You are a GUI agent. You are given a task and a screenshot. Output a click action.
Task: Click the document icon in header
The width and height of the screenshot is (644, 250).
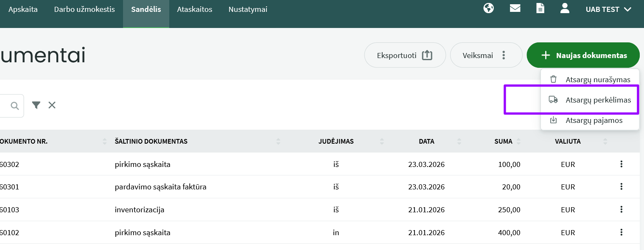tap(540, 8)
